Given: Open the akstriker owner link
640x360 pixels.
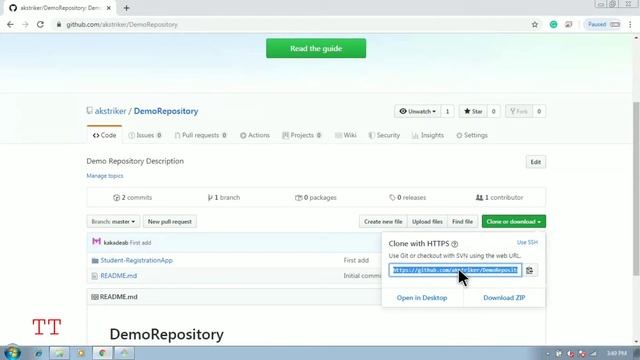Looking at the screenshot, I should tap(111, 111).
